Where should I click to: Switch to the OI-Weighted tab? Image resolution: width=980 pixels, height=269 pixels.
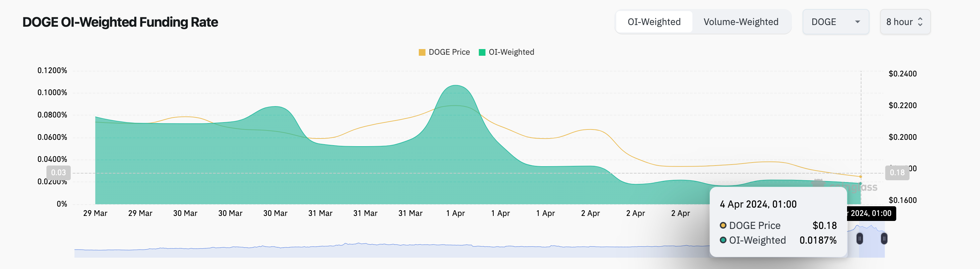[654, 22]
